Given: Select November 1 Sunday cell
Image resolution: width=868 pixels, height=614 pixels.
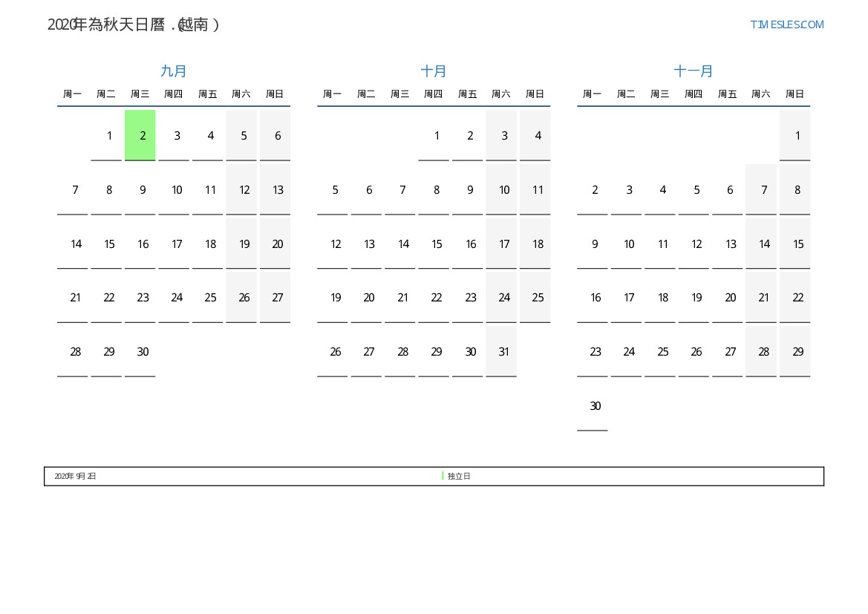Looking at the screenshot, I should coord(795,136).
